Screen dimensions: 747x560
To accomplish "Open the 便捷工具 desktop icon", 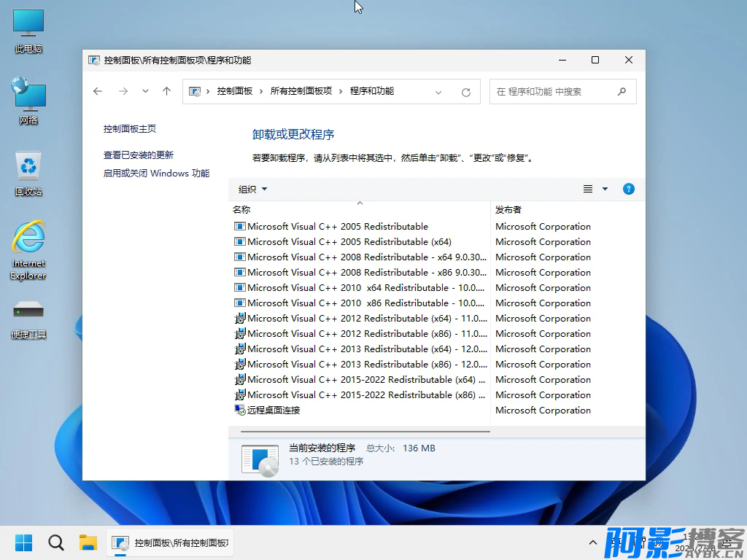I will 28,320.
